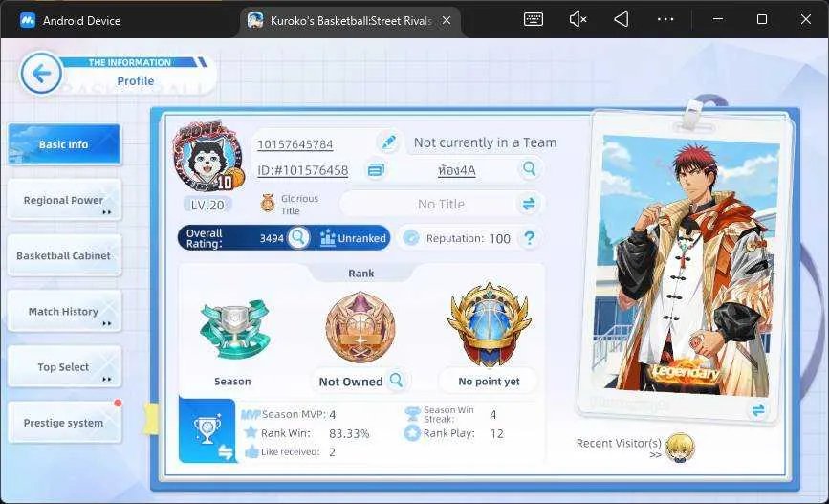829x504 pixels.
Task: Click the Season MVP label
Action: [294, 414]
